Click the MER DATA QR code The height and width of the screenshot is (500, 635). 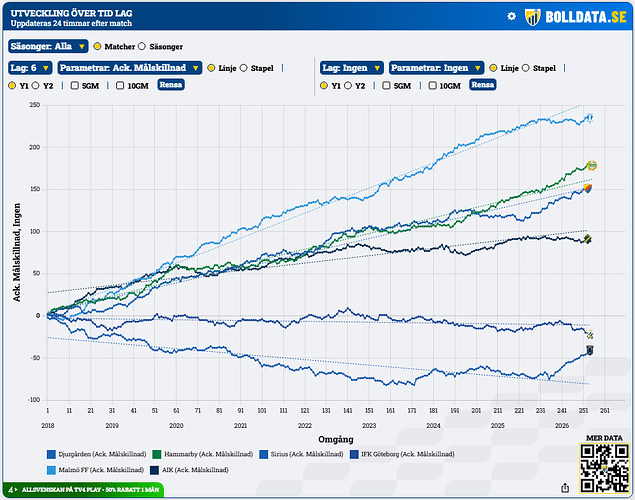[x=605, y=468]
